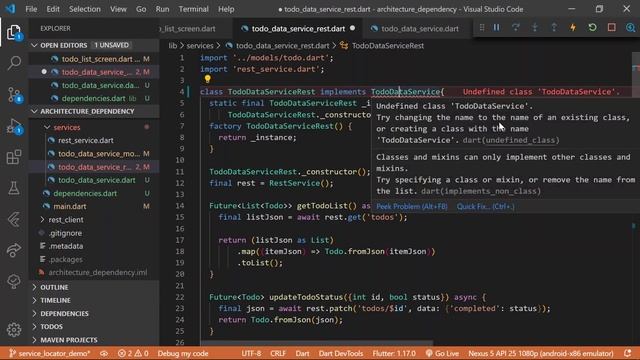Viewport: 640px width, 360px height.
Task: Click the eye icon in status bar
Action: 104,353
